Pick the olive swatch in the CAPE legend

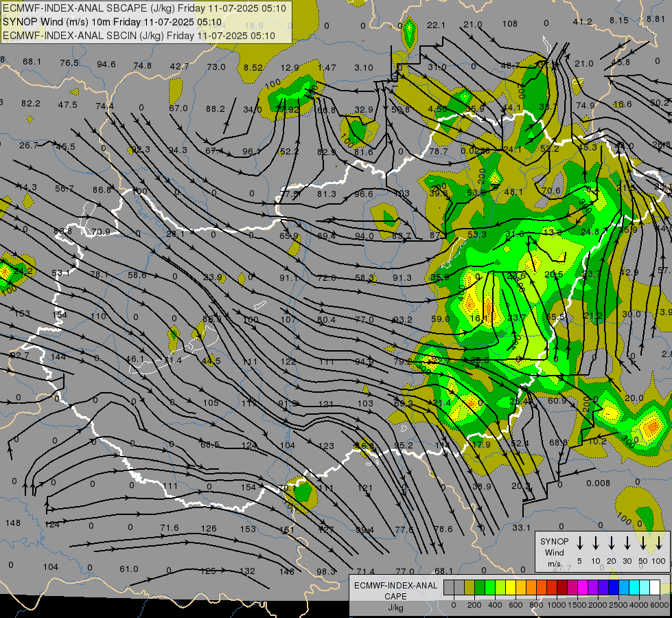tap(470, 588)
